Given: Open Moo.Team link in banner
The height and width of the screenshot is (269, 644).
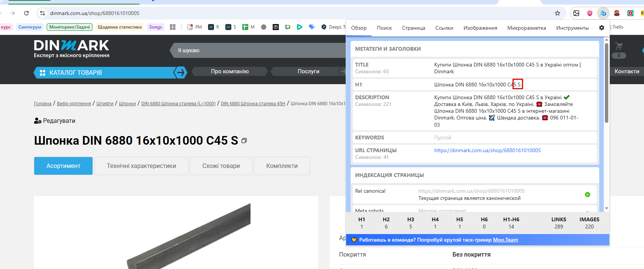Looking at the screenshot, I should [505, 240].
